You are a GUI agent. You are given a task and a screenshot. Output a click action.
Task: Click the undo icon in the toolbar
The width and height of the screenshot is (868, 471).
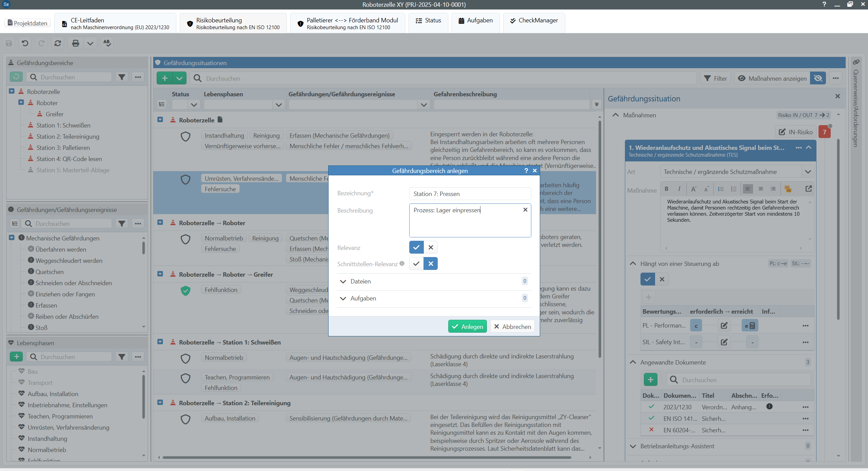coord(25,43)
